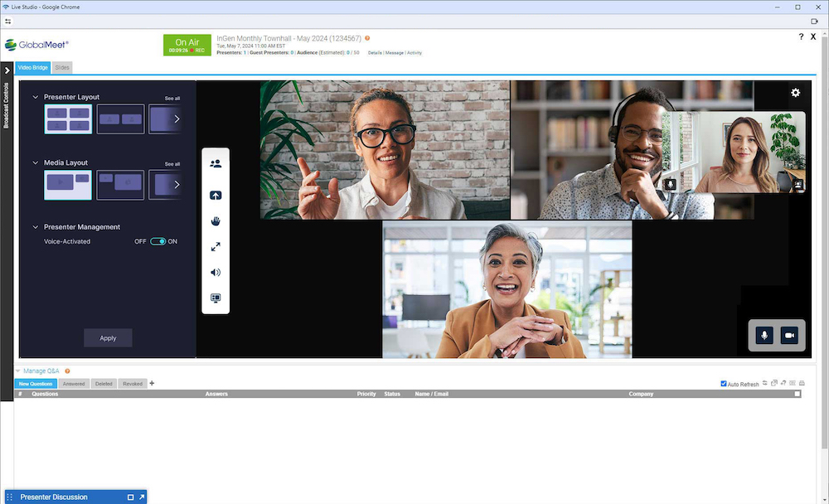Image resolution: width=829 pixels, height=504 pixels.
Task: Open the participants icon in the toolbar
Action: [x=216, y=164]
